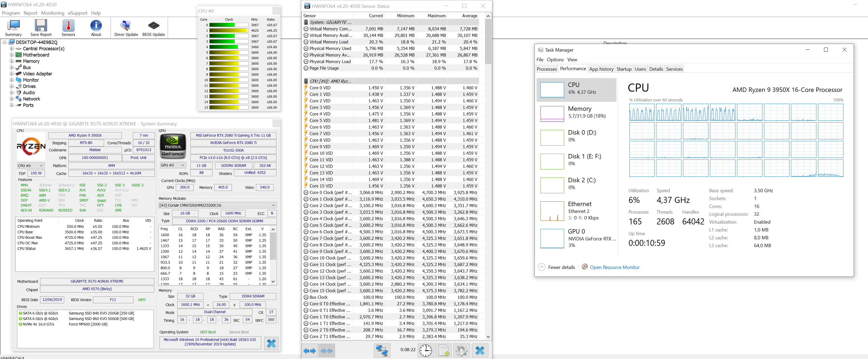Click the remote network monitors icon
The height and width of the screenshot is (359, 868).
[382, 351]
